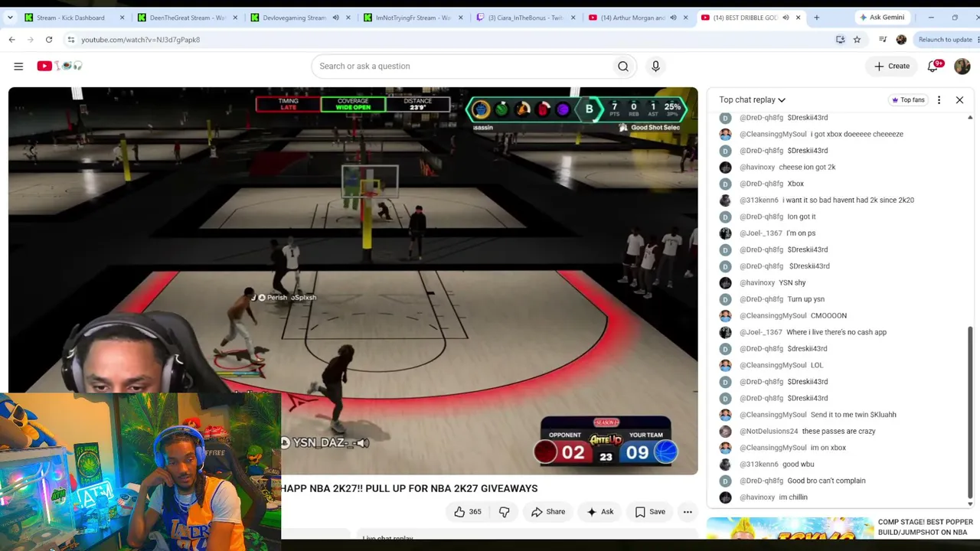
Task: Click Relaunch to update button
Action: [945, 40]
